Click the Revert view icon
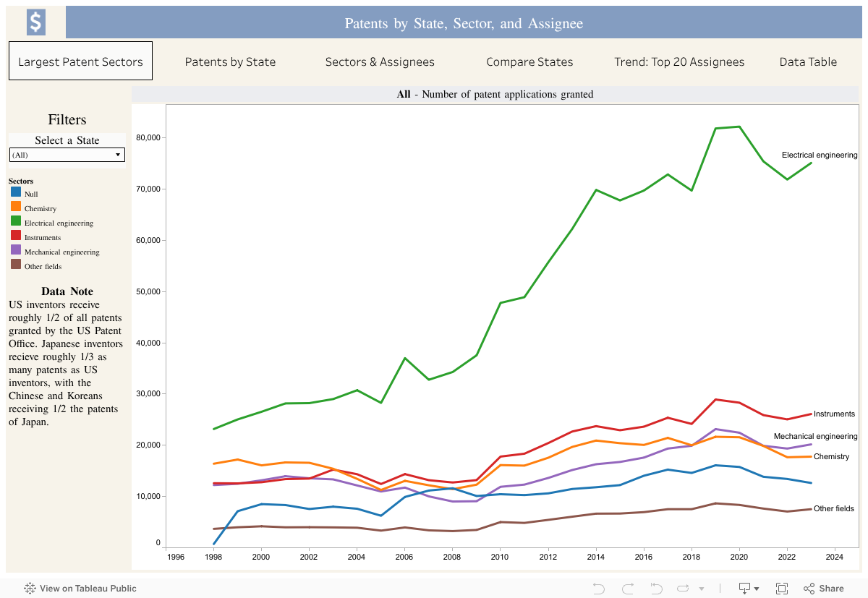Screen dimensions: 868x598 pyautogui.click(x=656, y=589)
